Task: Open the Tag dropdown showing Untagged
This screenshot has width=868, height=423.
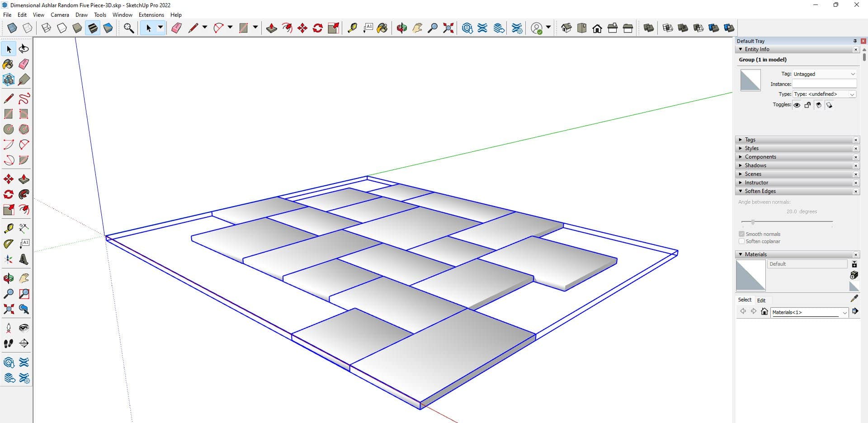Action: 824,74
